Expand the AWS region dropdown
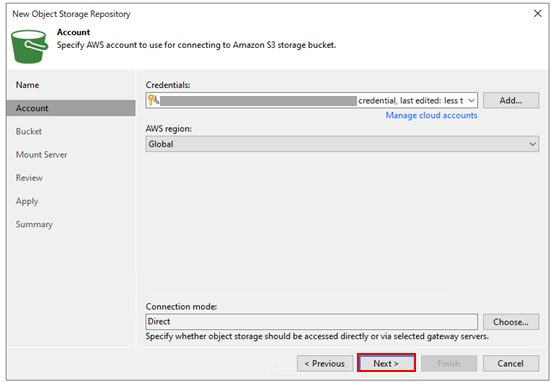 point(533,144)
